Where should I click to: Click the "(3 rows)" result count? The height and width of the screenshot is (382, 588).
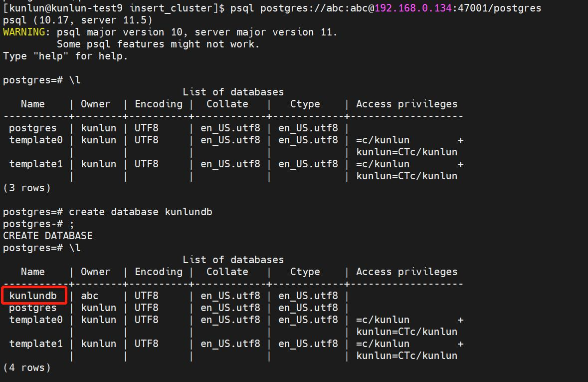coord(27,188)
